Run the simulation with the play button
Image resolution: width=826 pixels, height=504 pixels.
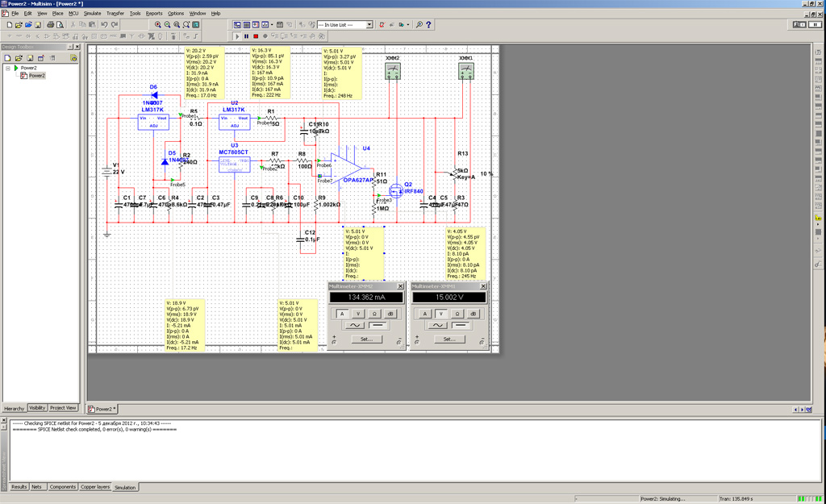(x=237, y=36)
